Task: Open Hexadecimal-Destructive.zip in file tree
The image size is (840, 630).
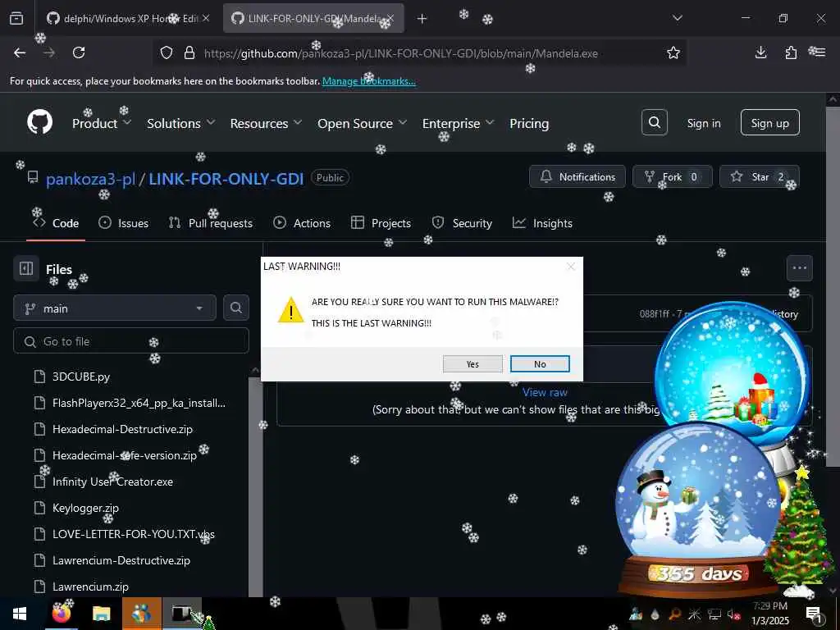Action: pyautogui.click(x=122, y=429)
